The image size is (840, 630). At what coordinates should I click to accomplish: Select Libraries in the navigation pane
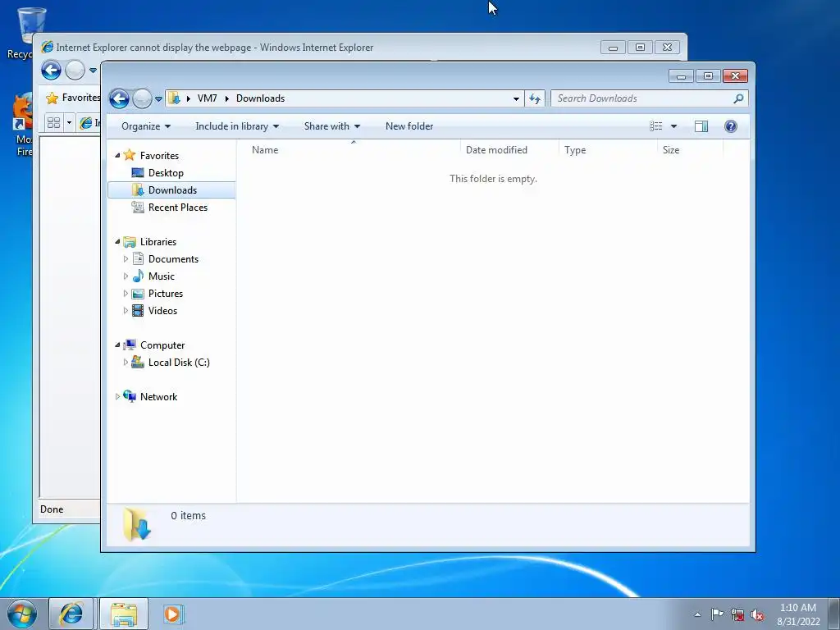(x=158, y=242)
